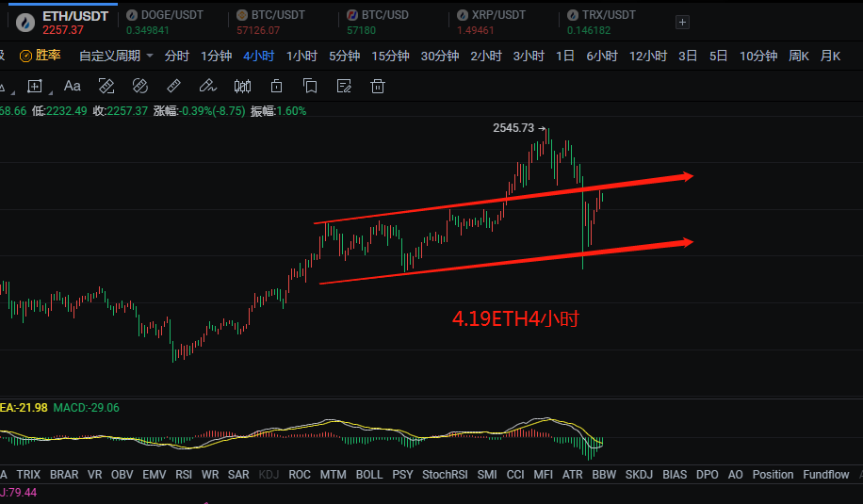Select the 4小时 timeframe
Viewport: 863px width, 504px height.
click(259, 56)
